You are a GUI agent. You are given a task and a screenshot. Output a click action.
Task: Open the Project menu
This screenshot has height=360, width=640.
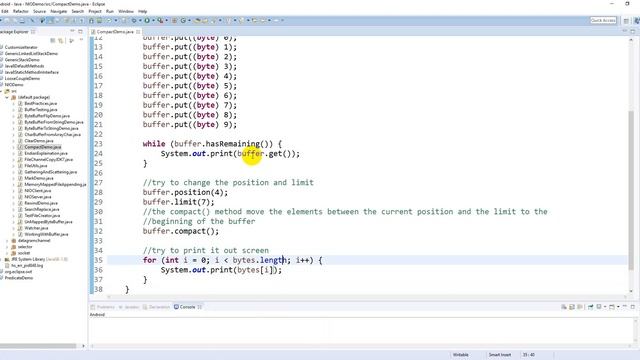tap(95, 11)
